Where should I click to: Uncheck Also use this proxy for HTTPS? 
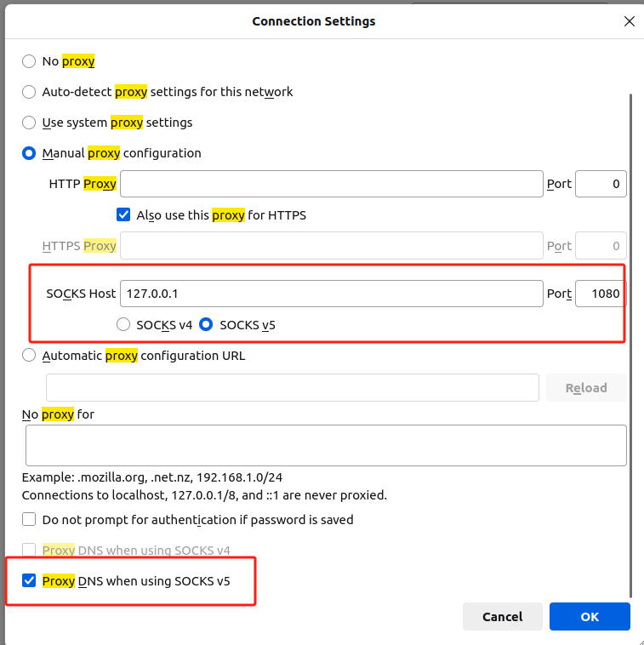tap(123, 215)
